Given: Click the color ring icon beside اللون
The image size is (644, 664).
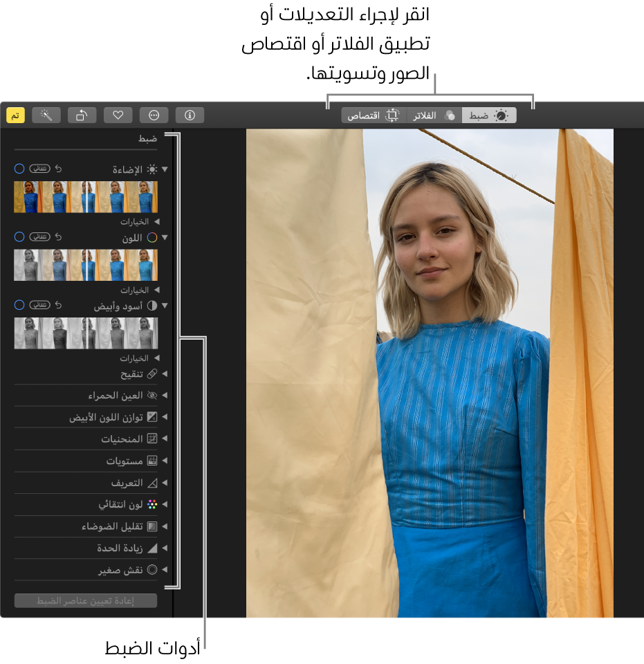Looking at the screenshot, I should coord(152,237).
